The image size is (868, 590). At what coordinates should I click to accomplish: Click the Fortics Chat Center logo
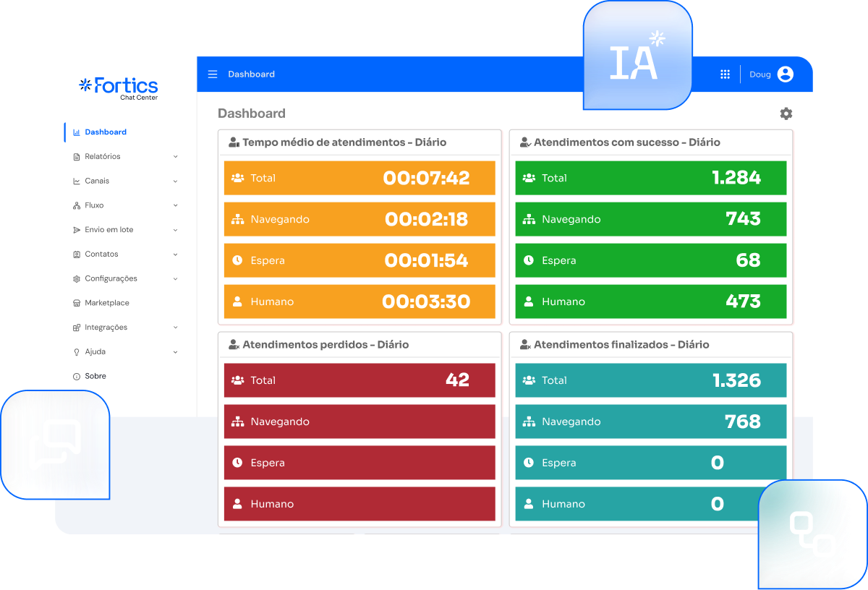(119, 88)
